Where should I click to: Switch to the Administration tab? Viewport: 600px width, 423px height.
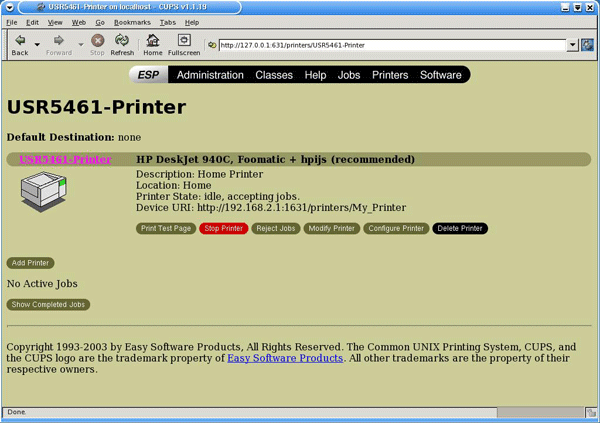click(210, 75)
